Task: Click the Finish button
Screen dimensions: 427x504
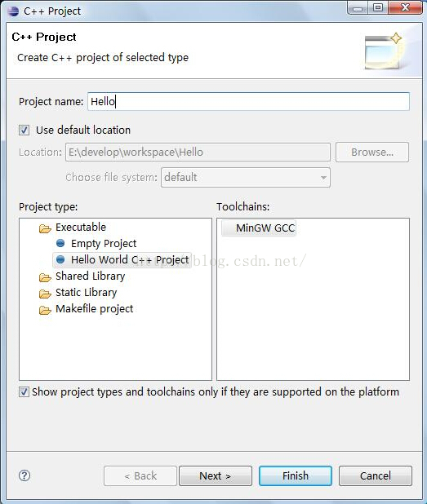Action: tap(296, 475)
